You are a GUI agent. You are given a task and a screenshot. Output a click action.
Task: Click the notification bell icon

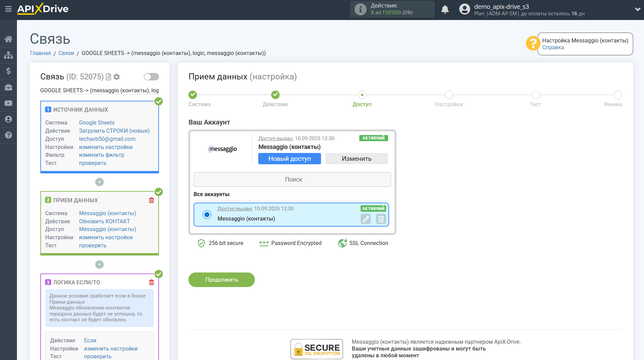click(445, 10)
